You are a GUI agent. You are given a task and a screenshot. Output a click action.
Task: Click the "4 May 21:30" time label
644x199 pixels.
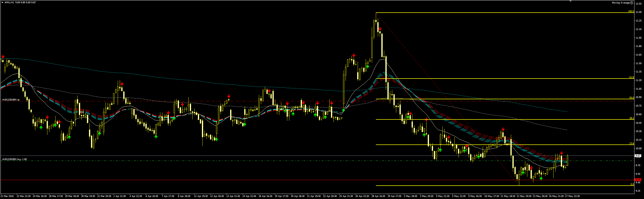click(x=443, y=196)
